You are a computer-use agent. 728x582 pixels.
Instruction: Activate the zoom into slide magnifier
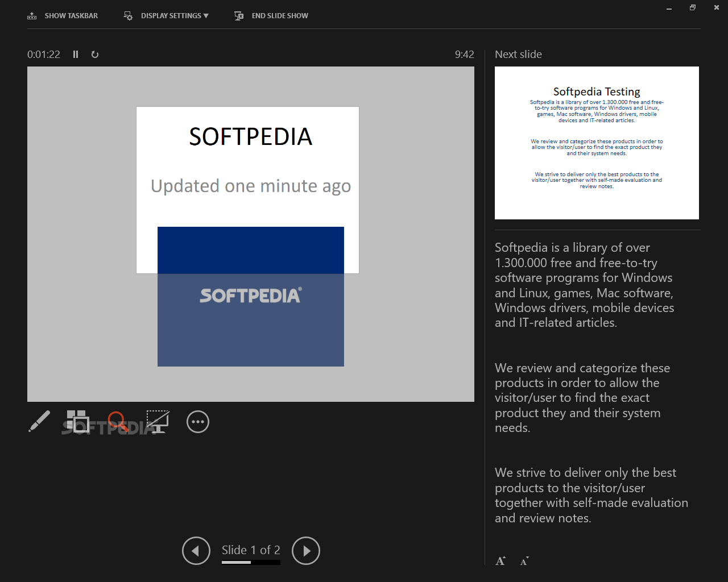click(118, 421)
